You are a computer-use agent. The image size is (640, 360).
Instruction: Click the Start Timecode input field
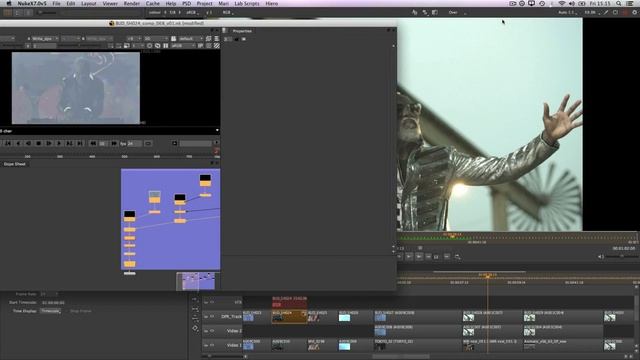click(53, 303)
